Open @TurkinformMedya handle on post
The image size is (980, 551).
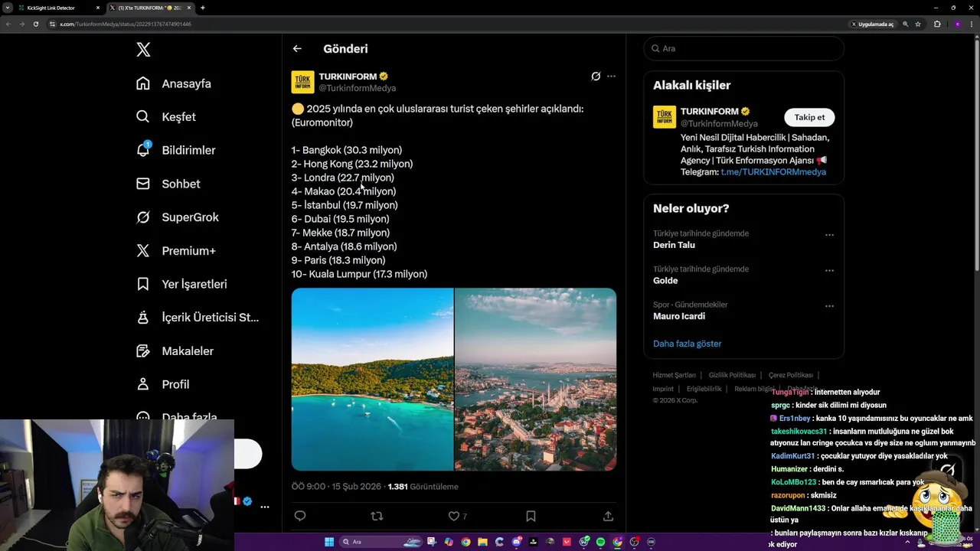point(357,88)
